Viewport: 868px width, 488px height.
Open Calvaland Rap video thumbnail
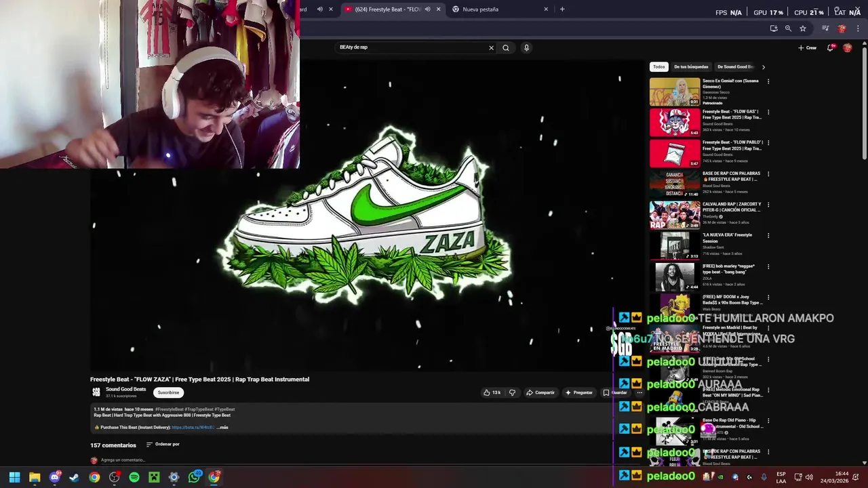[675, 216]
